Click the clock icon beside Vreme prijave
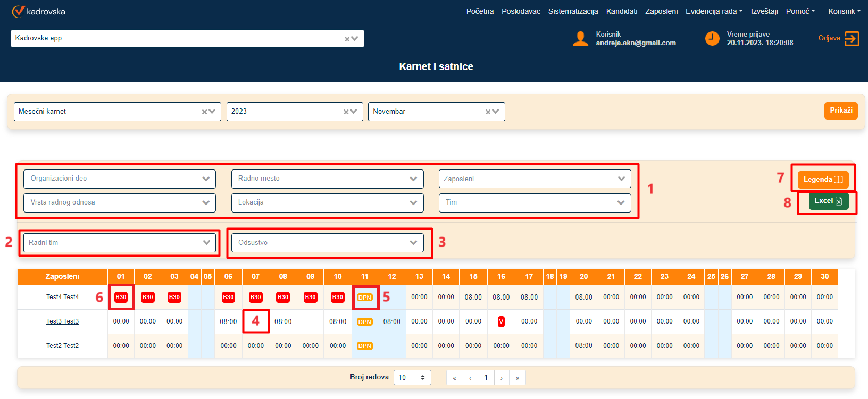Viewport: 868px width, 399px height. click(712, 39)
